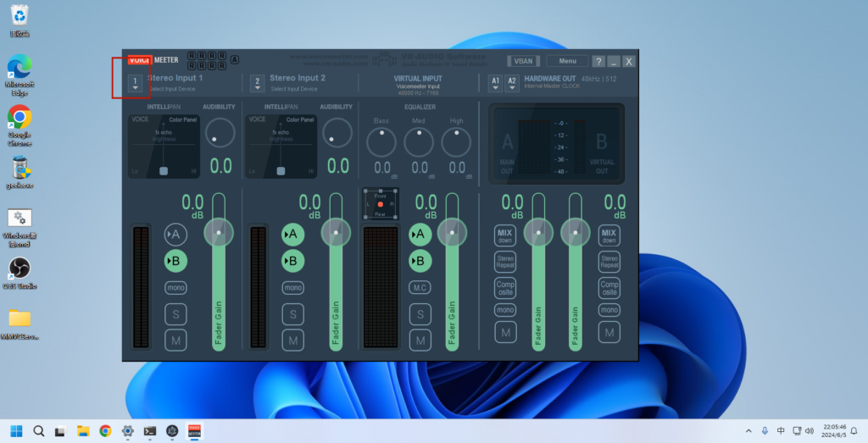The image size is (868, 443).
Task: Open Settings gear in the taskbar
Action: (128, 431)
